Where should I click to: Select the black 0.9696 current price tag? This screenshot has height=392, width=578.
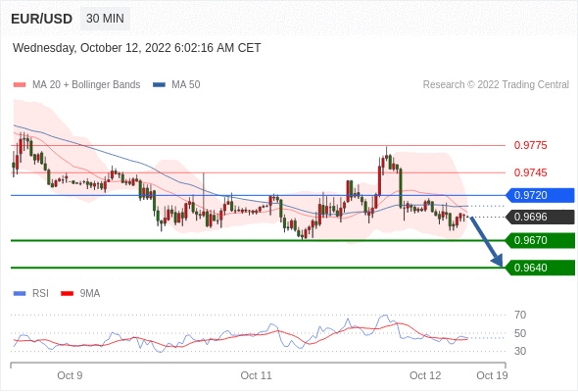(x=541, y=217)
